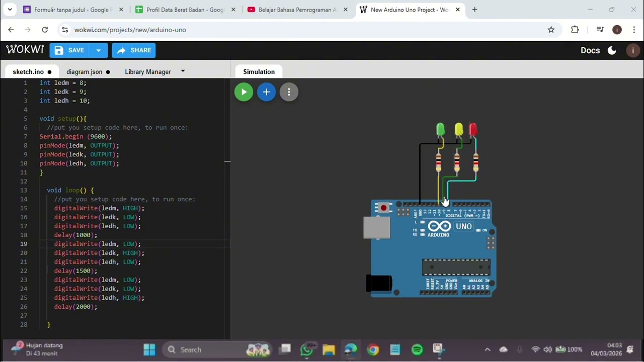
Task: View site information icon in address bar
Action: (65, 30)
